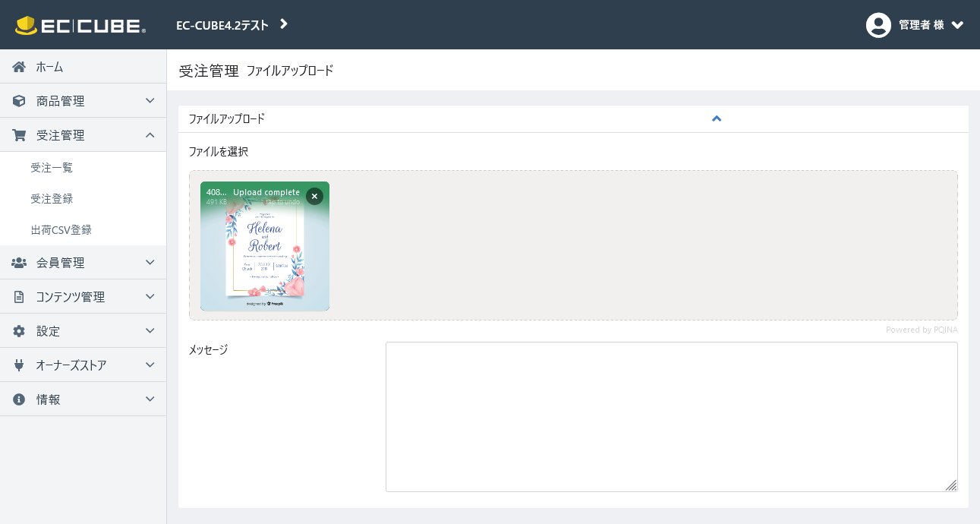The image size is (980, 524).
Task: Click the 受注管理 page heading
Action: pyautogui.click(x=209, y=71)
